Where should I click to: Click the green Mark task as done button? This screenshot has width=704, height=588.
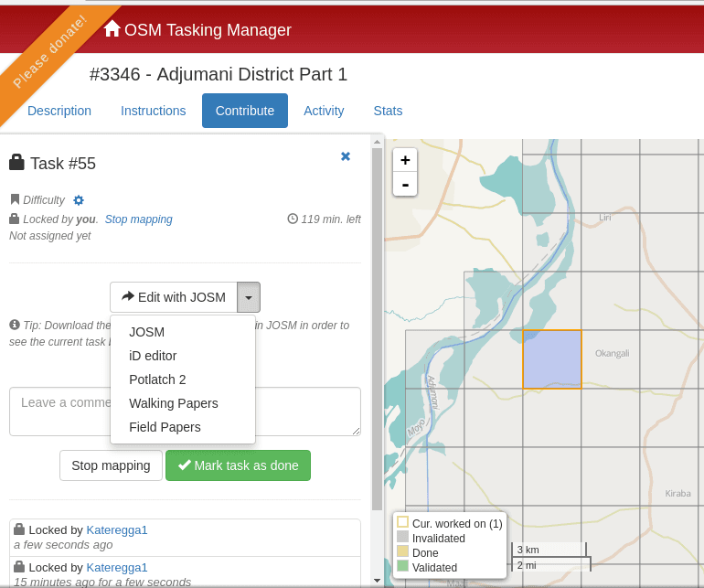(238, 465)
